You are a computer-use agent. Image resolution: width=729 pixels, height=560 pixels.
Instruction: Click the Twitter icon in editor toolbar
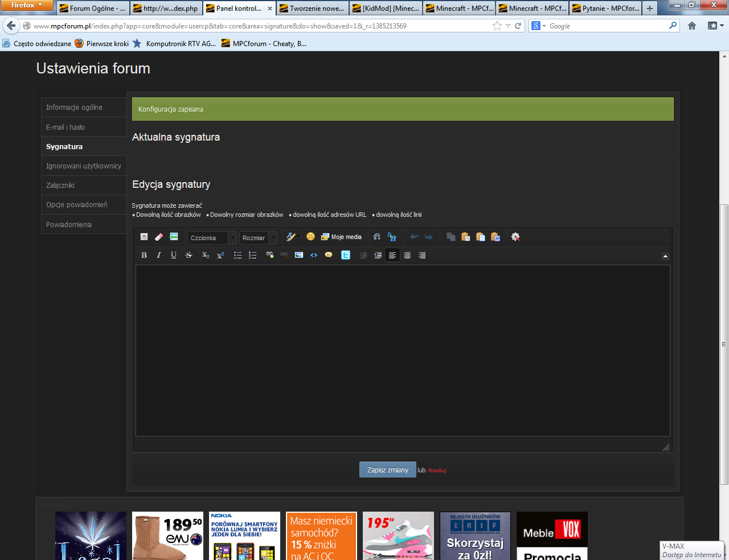346,256
